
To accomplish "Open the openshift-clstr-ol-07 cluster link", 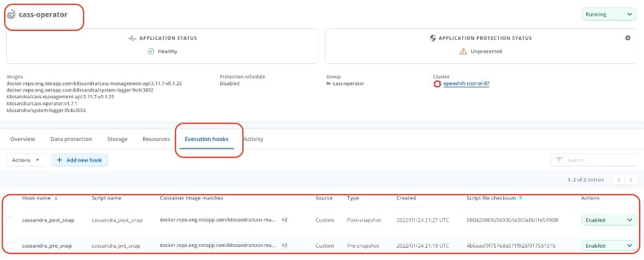I will 466,84.
